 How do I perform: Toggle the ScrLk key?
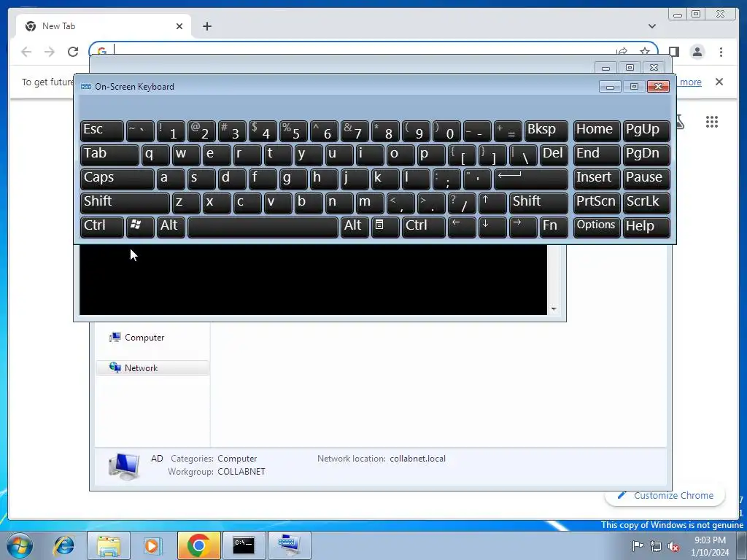(646, 203)
